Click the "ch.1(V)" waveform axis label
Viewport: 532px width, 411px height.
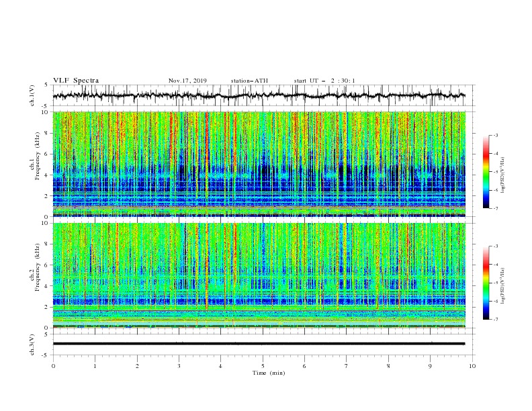(32, 95)
